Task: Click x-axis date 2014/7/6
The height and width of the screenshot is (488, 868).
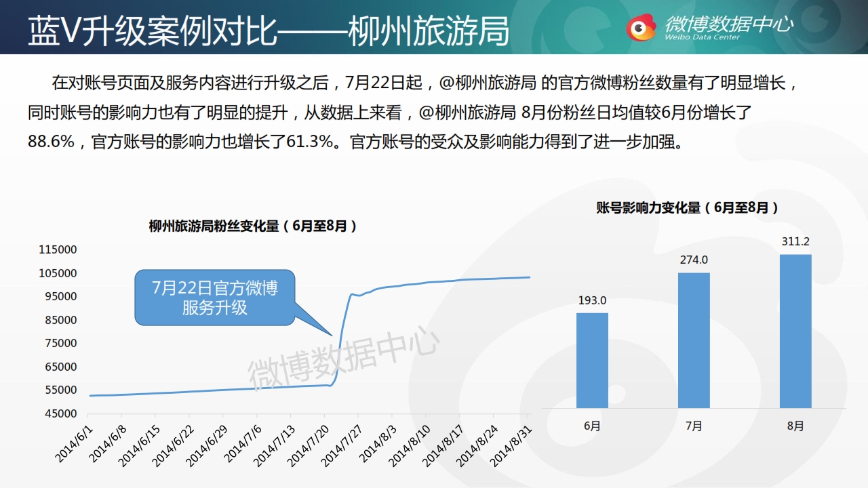Action: (242, 445)
